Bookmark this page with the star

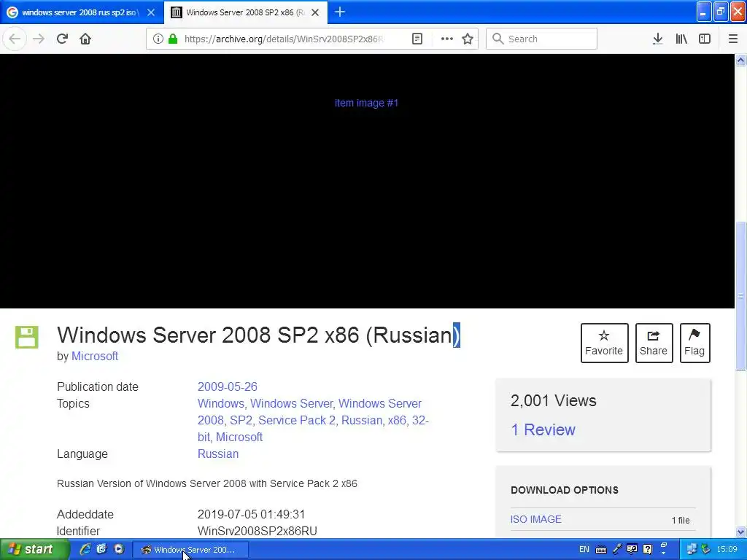pyautogui.click(x=468, y=39)
